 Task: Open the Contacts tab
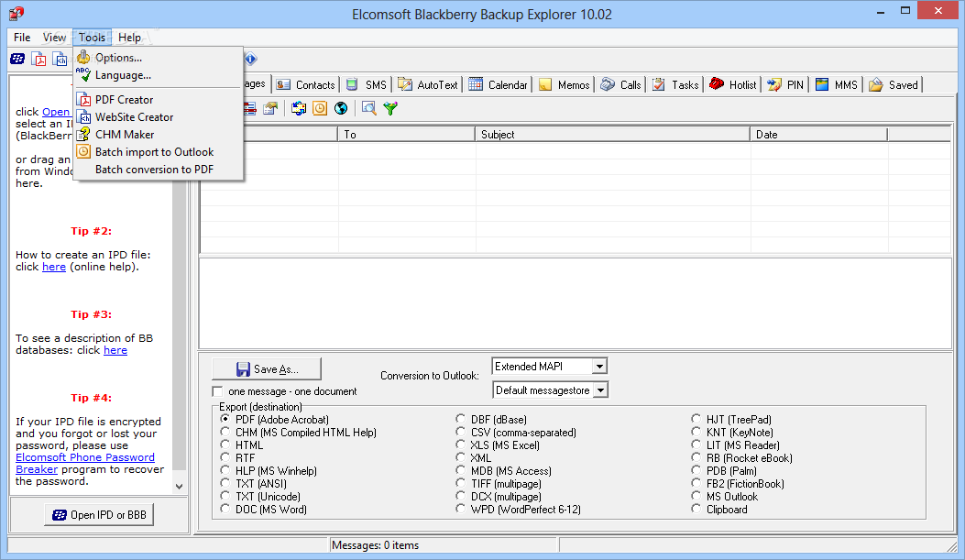pos(306,85)
